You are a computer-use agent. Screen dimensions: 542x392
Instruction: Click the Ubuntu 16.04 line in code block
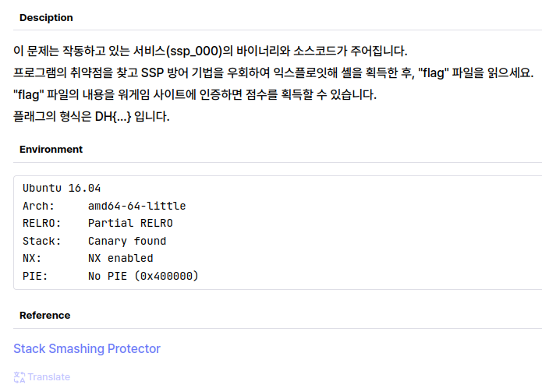click(x=62, y=189)
